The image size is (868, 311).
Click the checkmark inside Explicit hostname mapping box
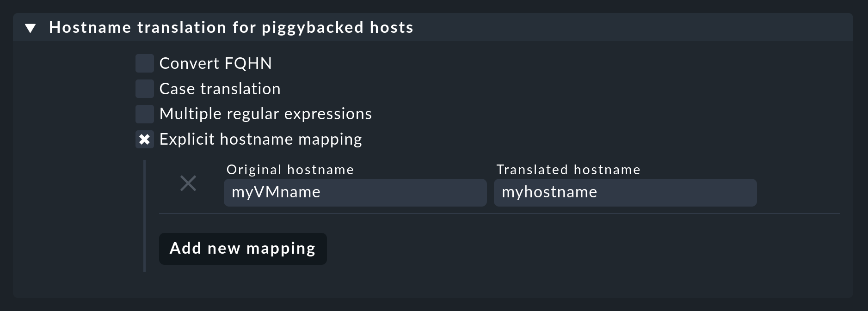click(x=144, y=139)
